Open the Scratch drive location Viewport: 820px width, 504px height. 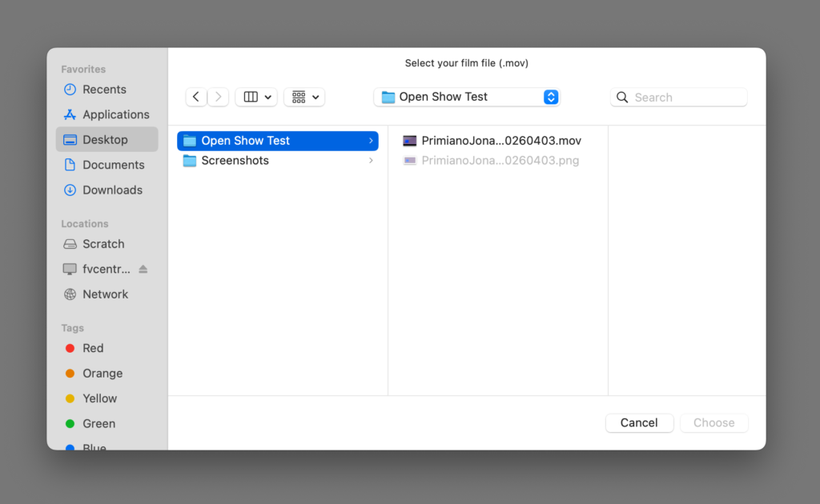click(x=103, y=244)
